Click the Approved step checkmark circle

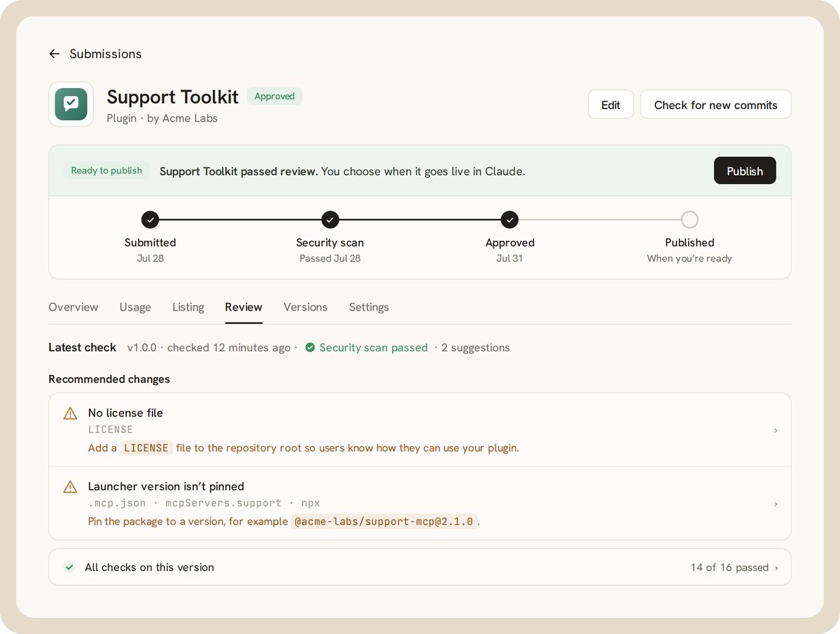click(x=510, y=220)
